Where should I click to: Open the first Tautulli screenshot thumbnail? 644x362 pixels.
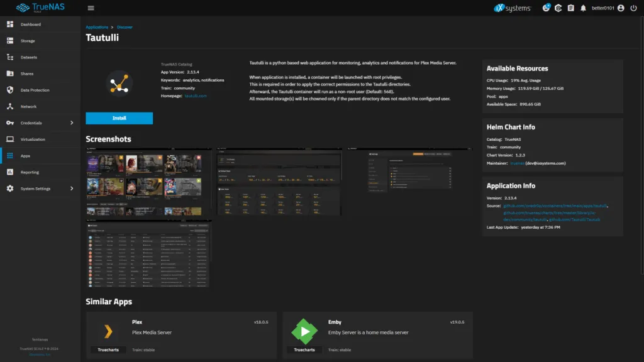[148, 182]
